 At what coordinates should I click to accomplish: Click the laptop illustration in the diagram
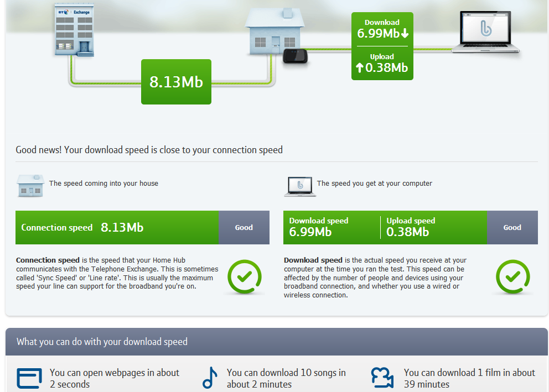pos(485,34)
